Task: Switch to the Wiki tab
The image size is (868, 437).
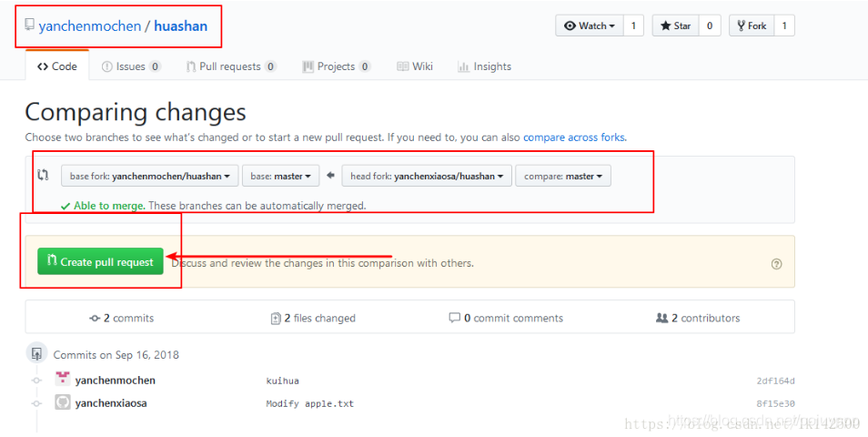Action: (415, 66)
